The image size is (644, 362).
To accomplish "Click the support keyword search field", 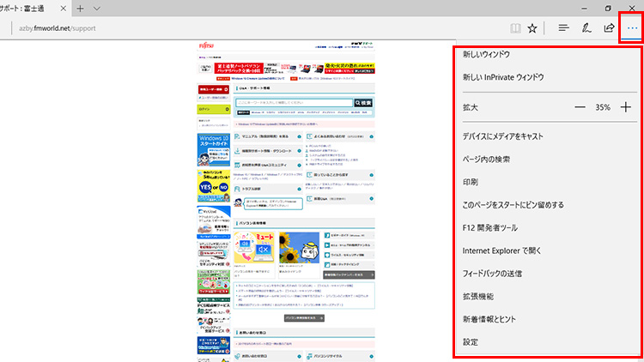I will (294, 103).
